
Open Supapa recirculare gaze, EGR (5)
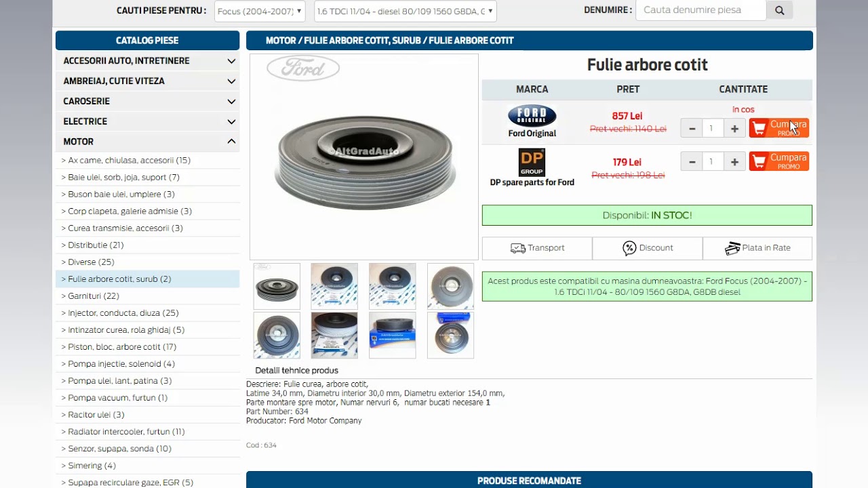click(x=127, y=483)
